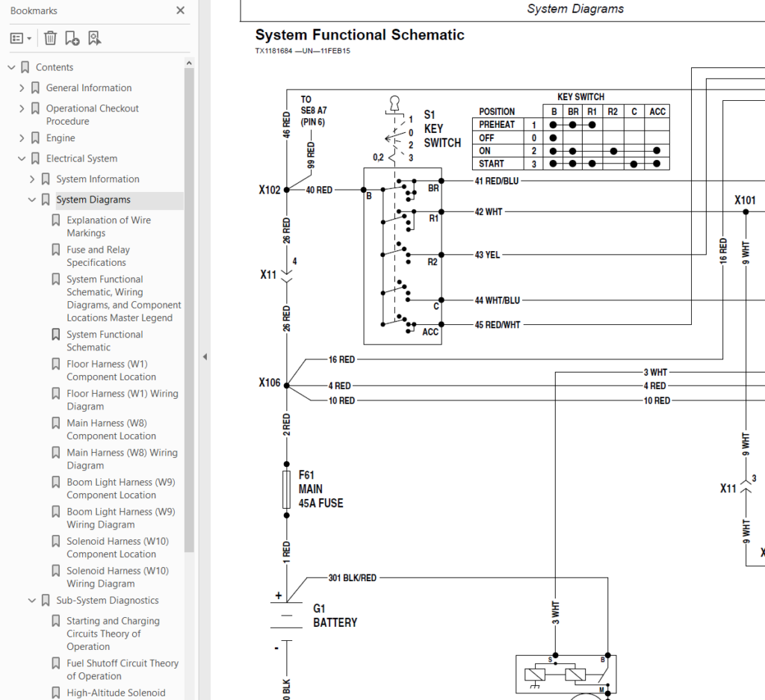Expand the Operational Checkout Procedure bookmark

point(22,108)
